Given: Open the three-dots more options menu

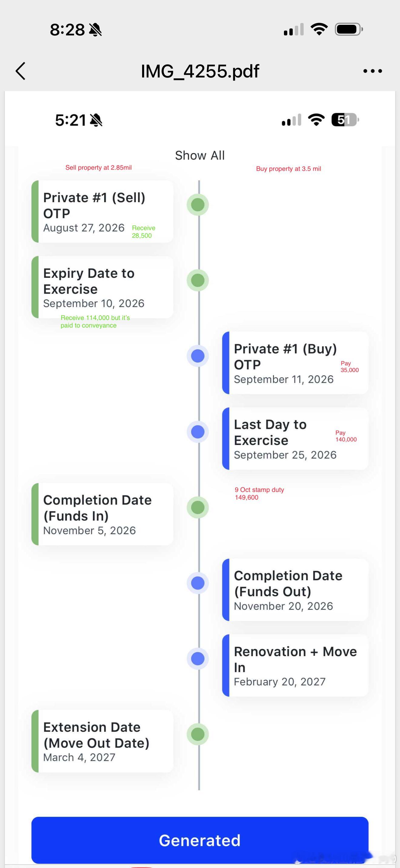Looking at the screenshot, I should [372, 71].
